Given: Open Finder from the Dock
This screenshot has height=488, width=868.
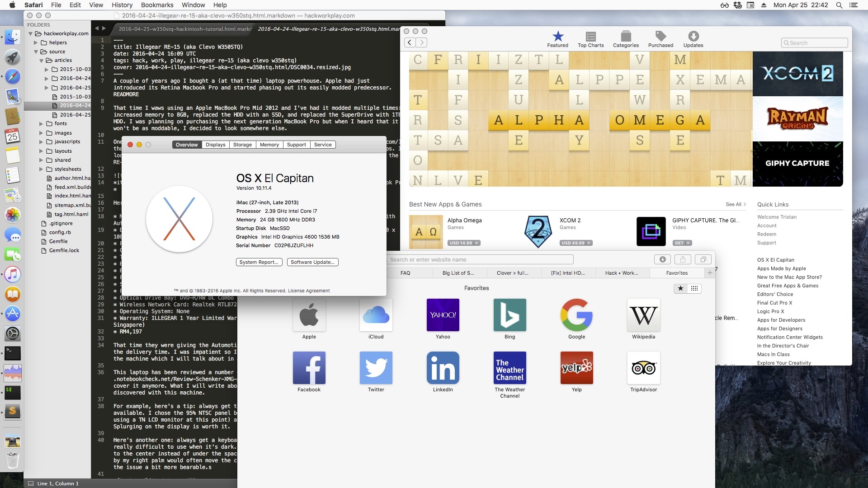Looking at the screenshot, I should pyautogui.click(x=13, y=37).
